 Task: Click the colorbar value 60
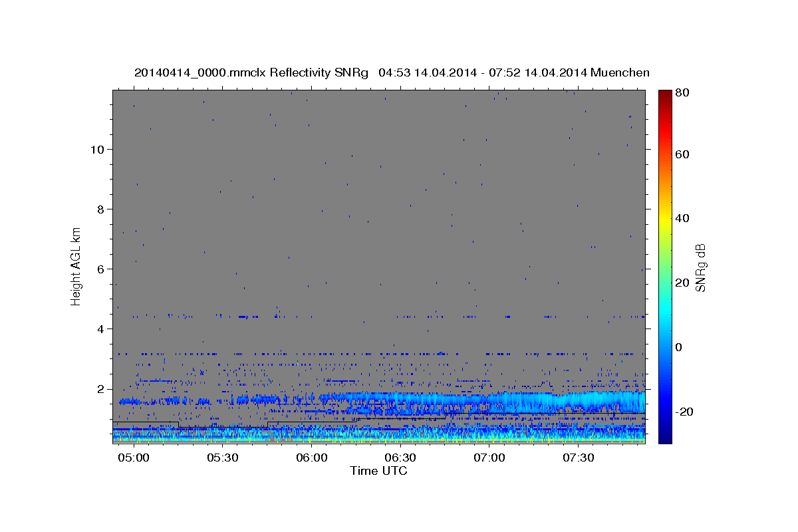click(683, 154)
